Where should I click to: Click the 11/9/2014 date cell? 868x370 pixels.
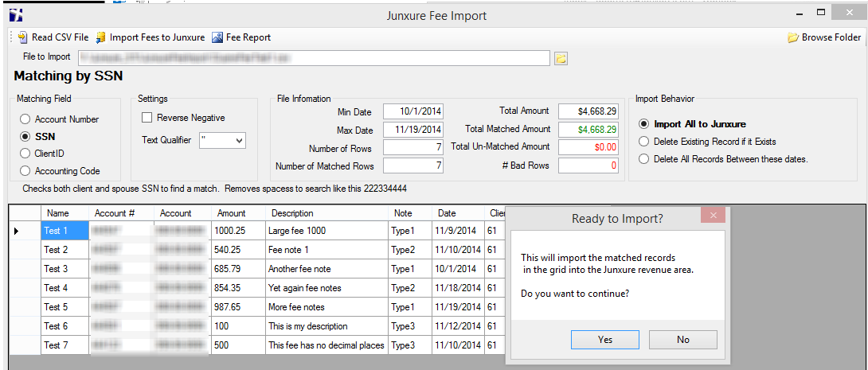(459, 231)
